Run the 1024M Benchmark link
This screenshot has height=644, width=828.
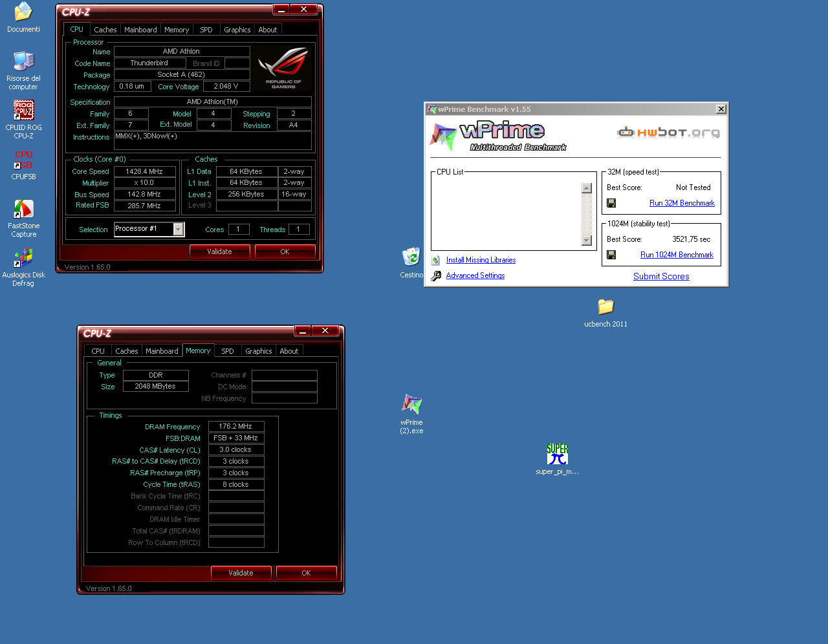click(677, 255)
